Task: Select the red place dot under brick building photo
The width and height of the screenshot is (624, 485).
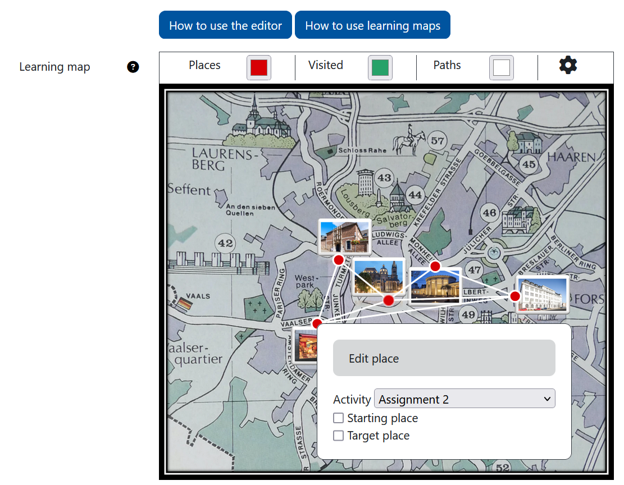Action: 338,260
